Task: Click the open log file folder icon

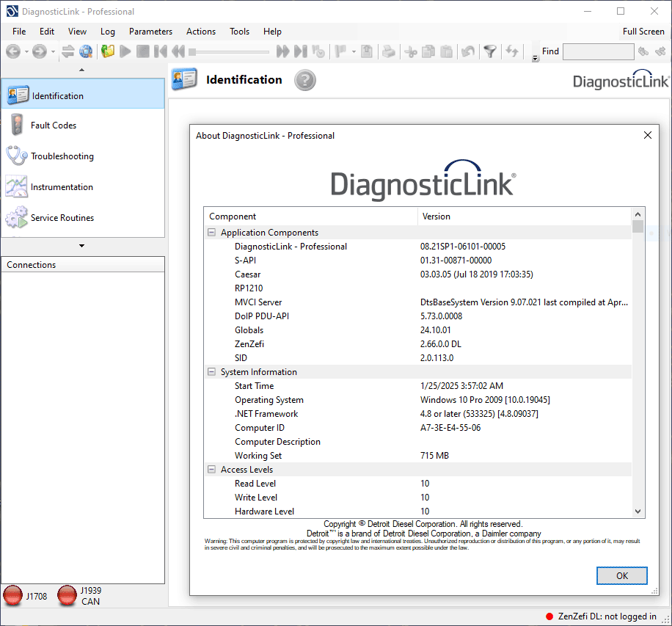Action: 108,51
